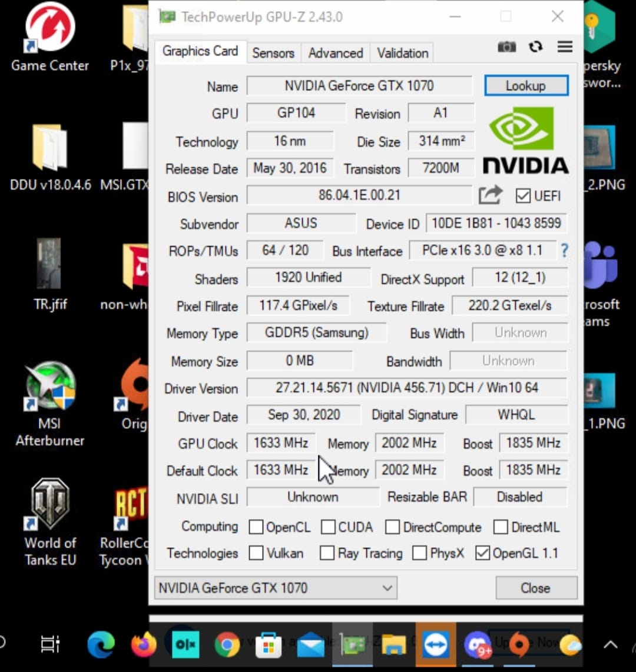Click the BIOS Version field
This screenshot has width=636, height=672.
(359, 195)
